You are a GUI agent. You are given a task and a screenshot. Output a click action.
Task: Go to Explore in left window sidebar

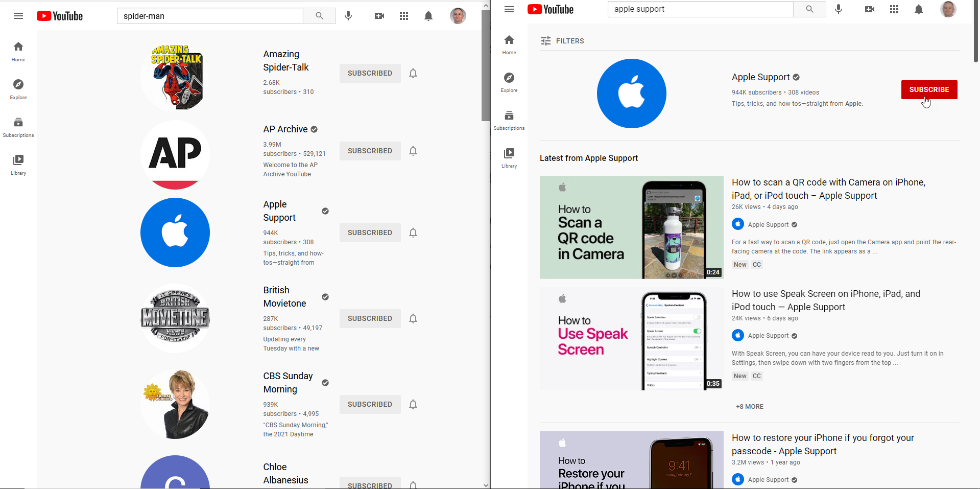click(18, 89)
